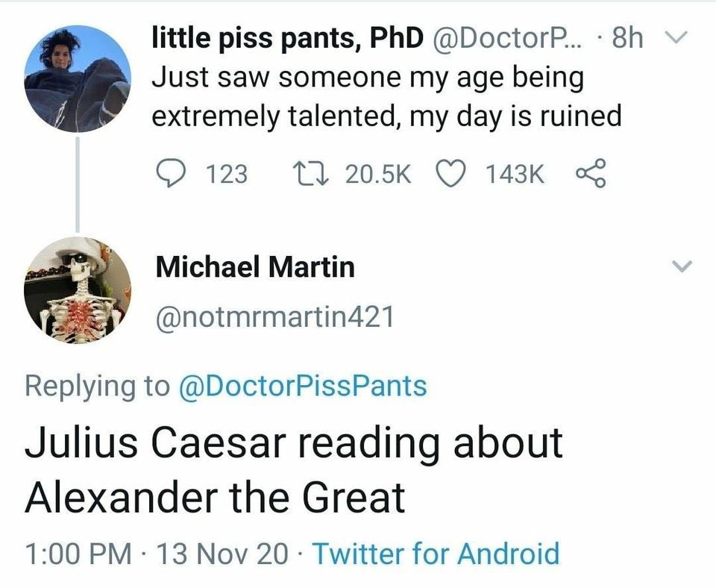This screenshot has height=588, width=716.
Task: Click the reply speech bubble icon
Action: (x=170, y=173)
